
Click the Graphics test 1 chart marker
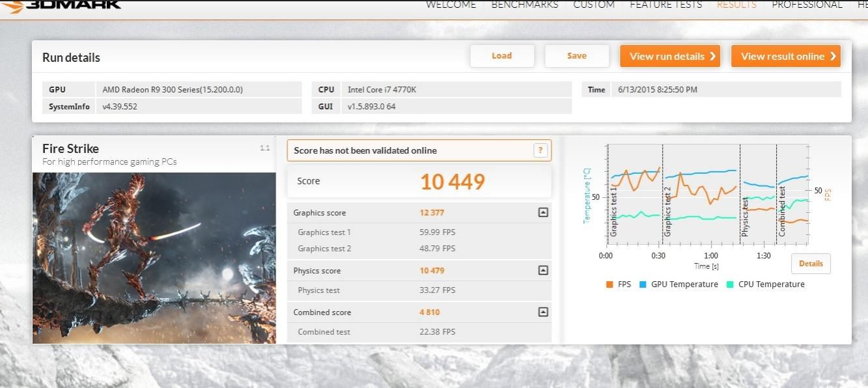[613, 212]
